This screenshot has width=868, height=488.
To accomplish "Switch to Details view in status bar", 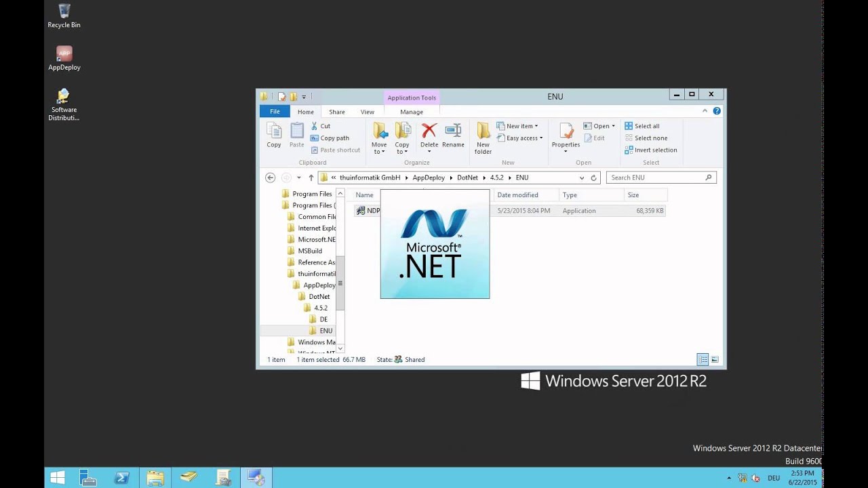I will [x=703, y=359].
